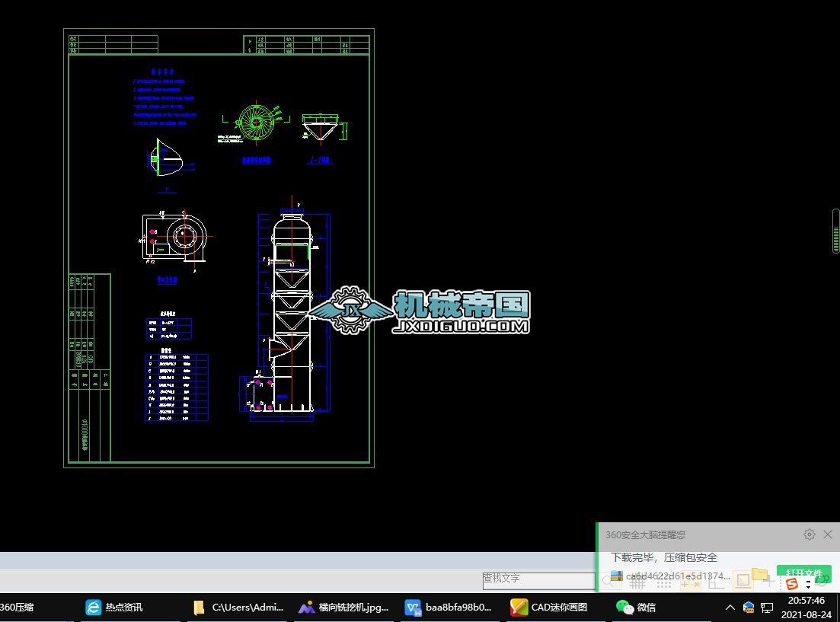Select the tower elevation drawing view
840x622 pixels.
(285, 308)
